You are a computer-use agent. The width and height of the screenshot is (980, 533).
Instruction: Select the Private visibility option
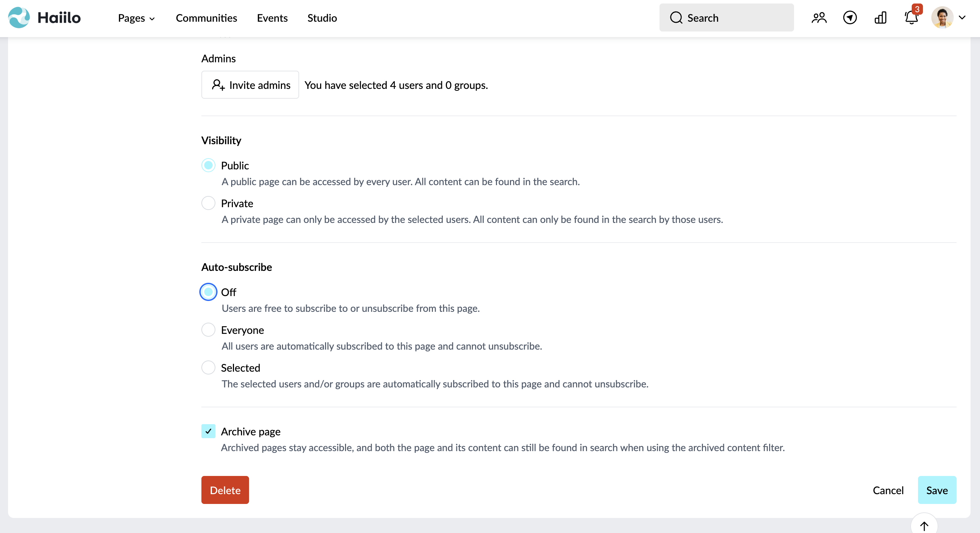tap(208, 203)
